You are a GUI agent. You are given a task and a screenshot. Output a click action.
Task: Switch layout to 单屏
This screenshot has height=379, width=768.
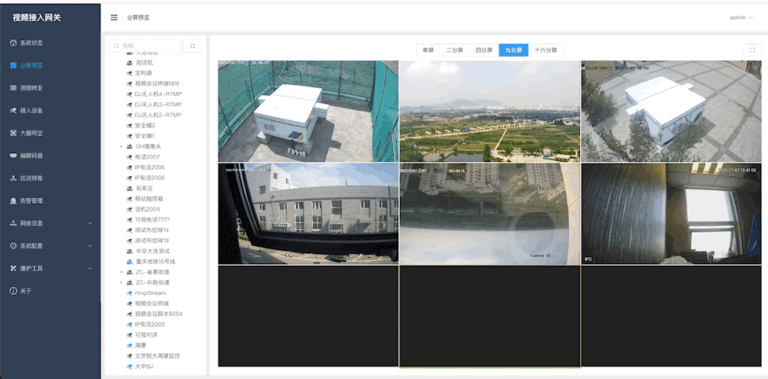(x=428, y=50)
